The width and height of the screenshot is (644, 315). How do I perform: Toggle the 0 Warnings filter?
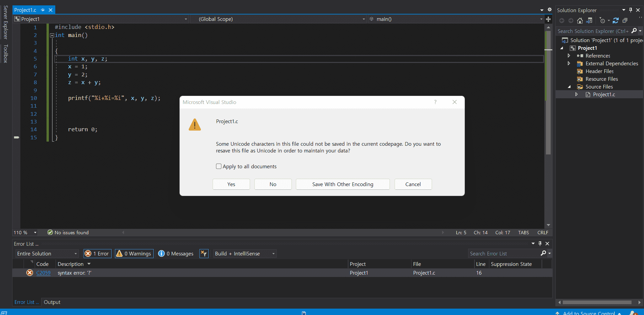pos(134,253)
